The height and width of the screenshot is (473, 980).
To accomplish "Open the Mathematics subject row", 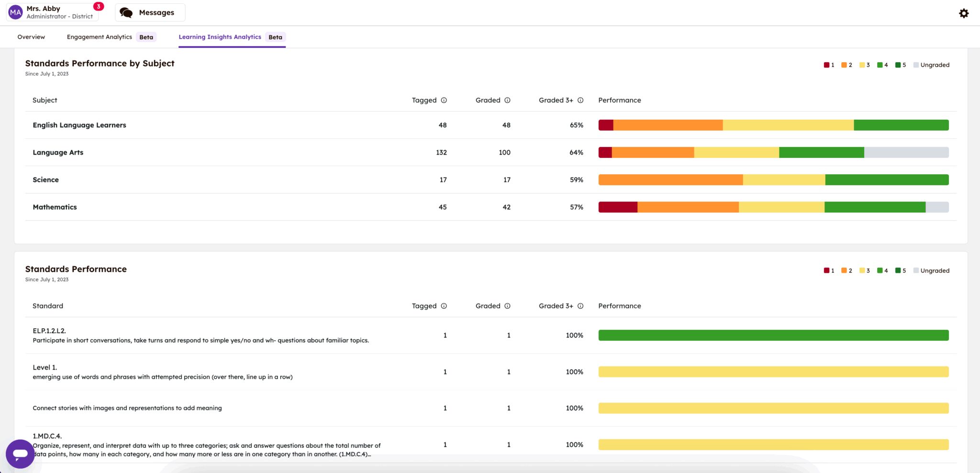I will click(55, 207).
